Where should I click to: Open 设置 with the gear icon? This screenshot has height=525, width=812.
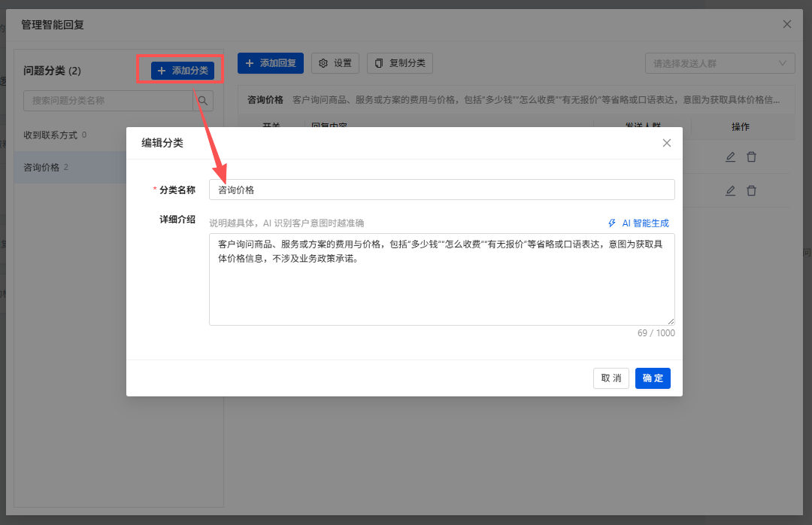point(335,63)
